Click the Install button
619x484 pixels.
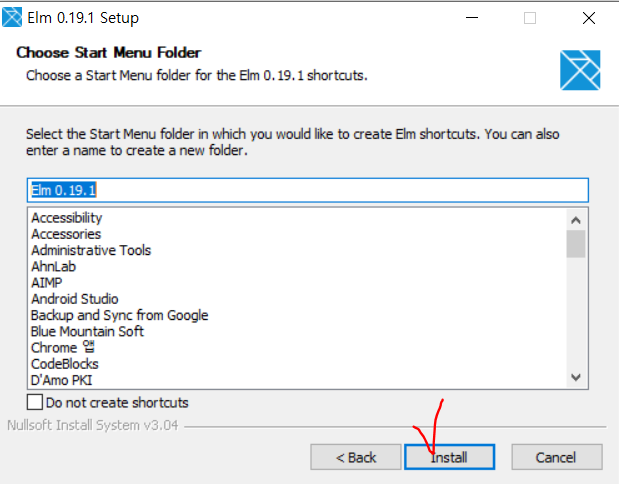(x=449, y=457)
